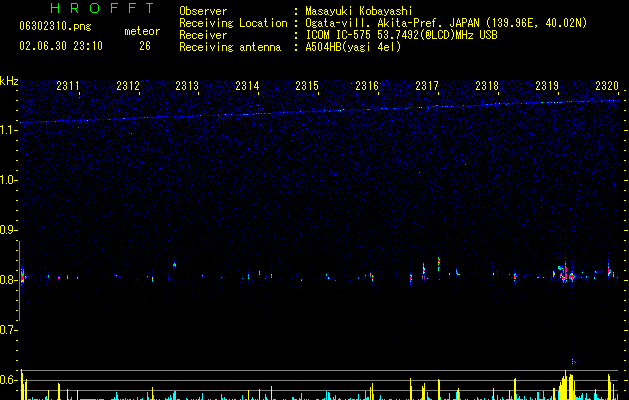Click the Receiving Location label
The height and width of the screenshot is (400, 629).
pyautogui.click(x=233, y=23)
